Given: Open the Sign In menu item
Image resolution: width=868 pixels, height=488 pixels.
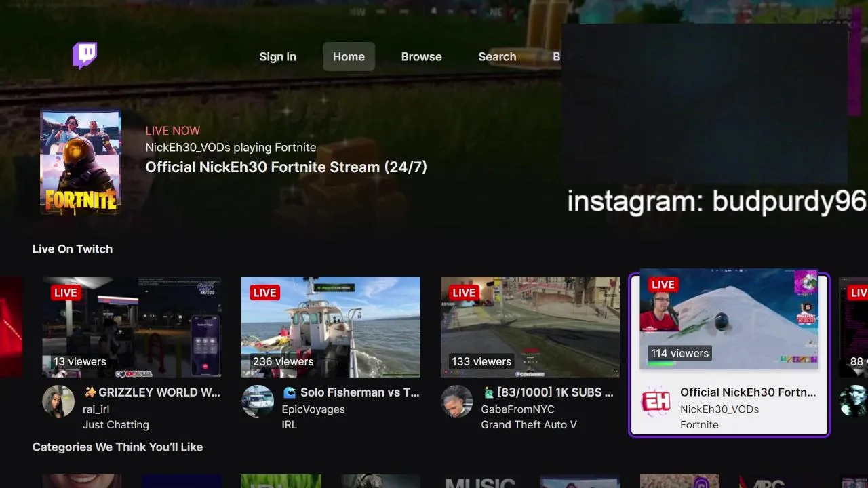Looking at the screenshot, I should [277, 57].
